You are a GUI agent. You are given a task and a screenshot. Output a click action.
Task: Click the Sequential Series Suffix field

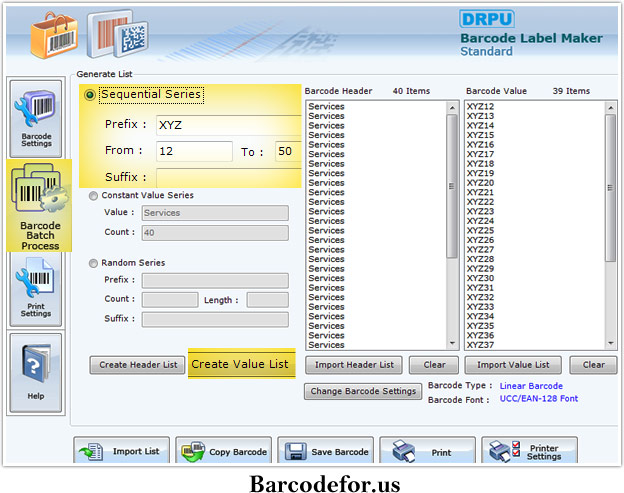click(229, 177)
